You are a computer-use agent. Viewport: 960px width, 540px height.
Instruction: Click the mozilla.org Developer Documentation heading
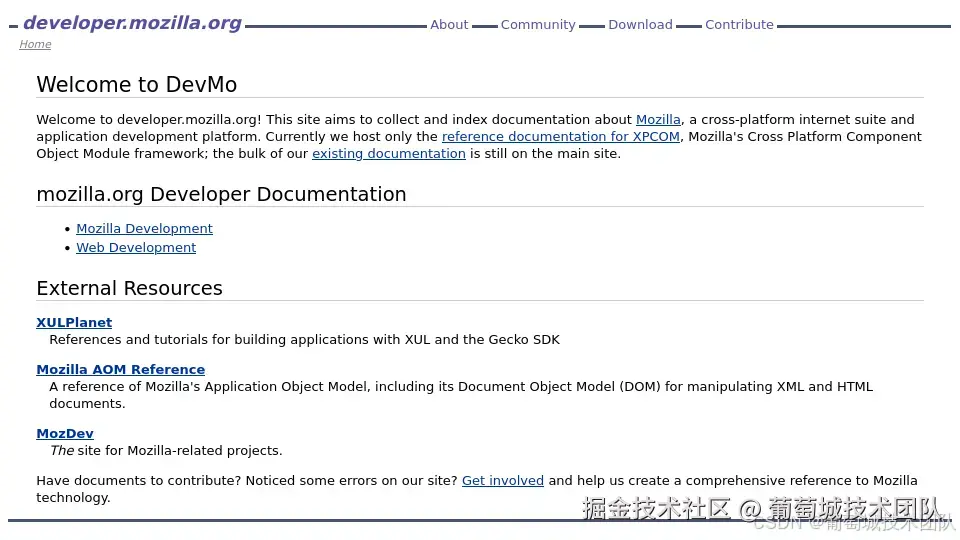point(221,195)
